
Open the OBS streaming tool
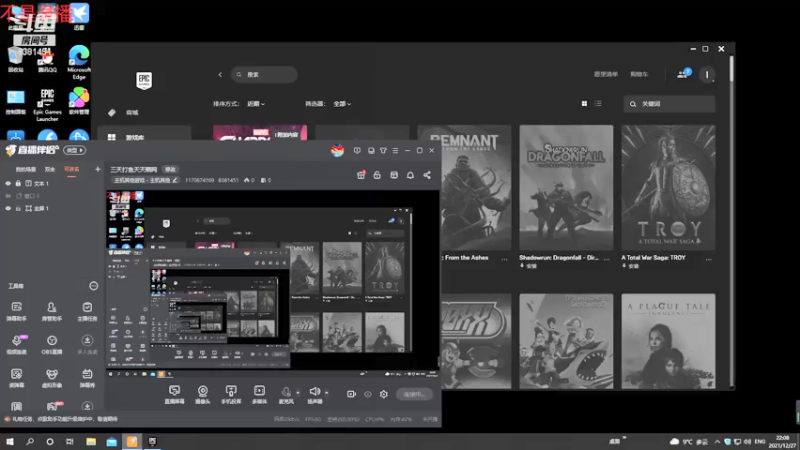tap(52, 344)
